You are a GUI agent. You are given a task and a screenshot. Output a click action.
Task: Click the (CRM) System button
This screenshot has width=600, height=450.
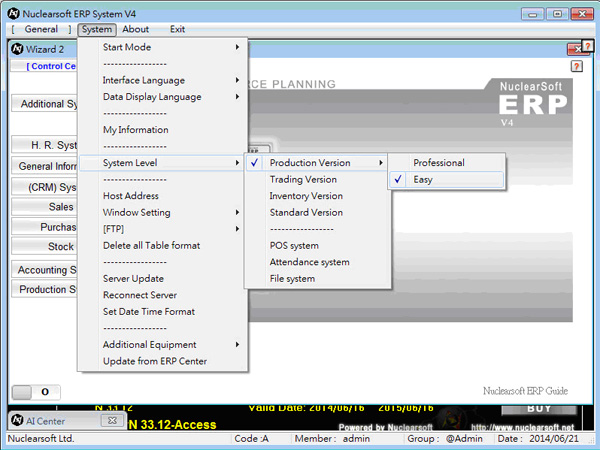[44, 187]
